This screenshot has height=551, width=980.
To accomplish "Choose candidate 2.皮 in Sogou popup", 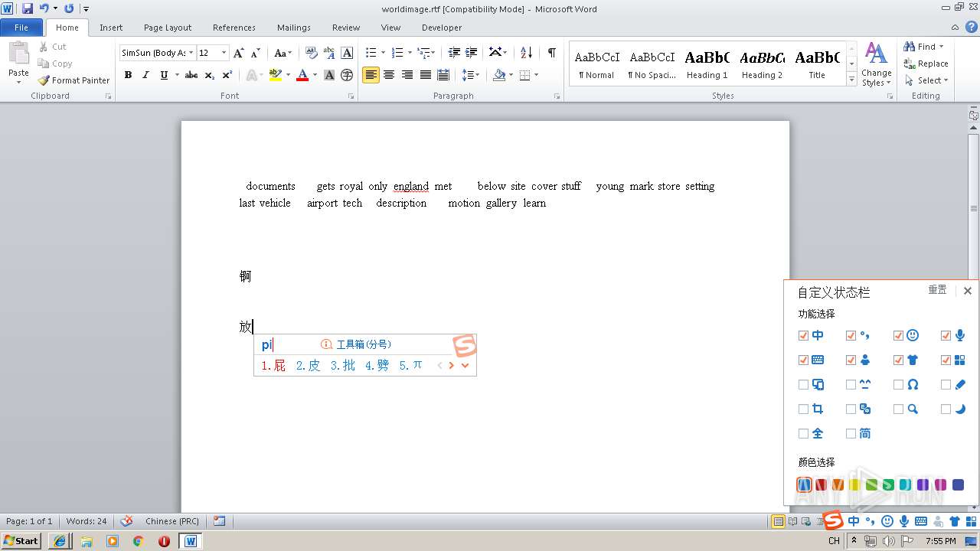I will click(x=309, y=365).
